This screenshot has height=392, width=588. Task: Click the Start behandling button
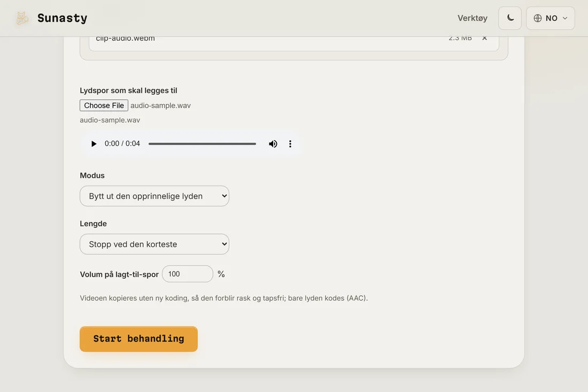(x=139, y=339)
